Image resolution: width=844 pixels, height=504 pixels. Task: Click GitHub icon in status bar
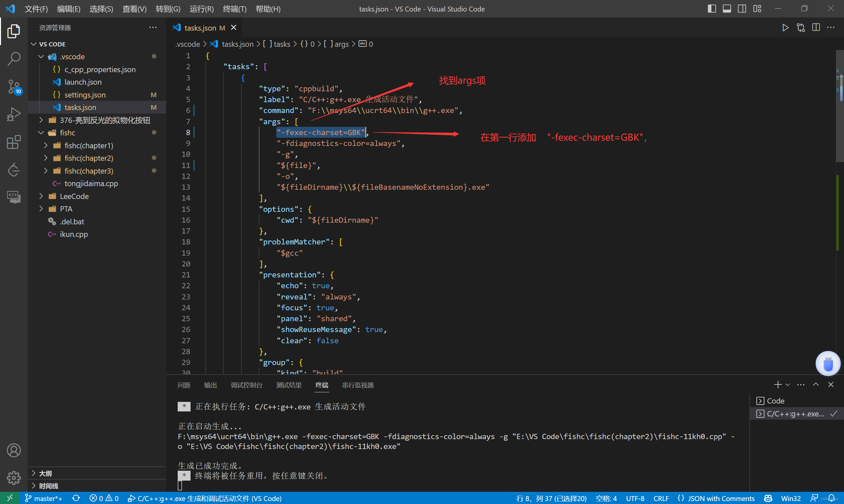pyautogui.click(x=768, y=498)
